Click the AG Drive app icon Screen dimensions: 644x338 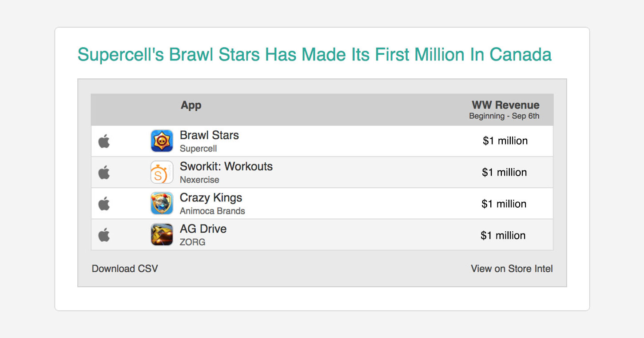coord(162,234)
